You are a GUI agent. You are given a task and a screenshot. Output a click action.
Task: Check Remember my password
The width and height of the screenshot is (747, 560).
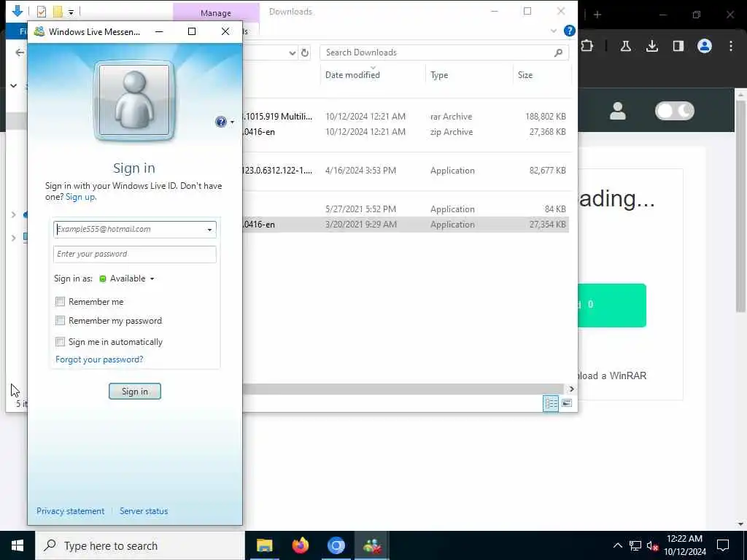click(60, 321)
